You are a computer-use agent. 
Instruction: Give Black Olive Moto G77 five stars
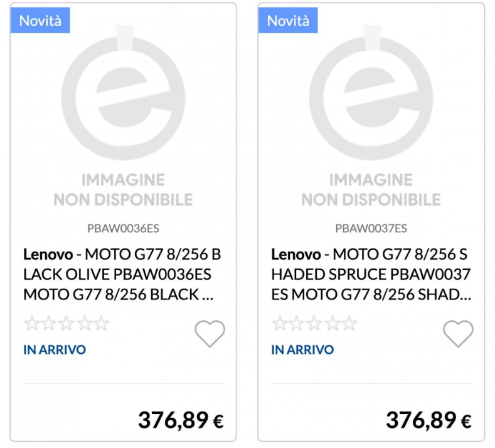pos(100,324)
